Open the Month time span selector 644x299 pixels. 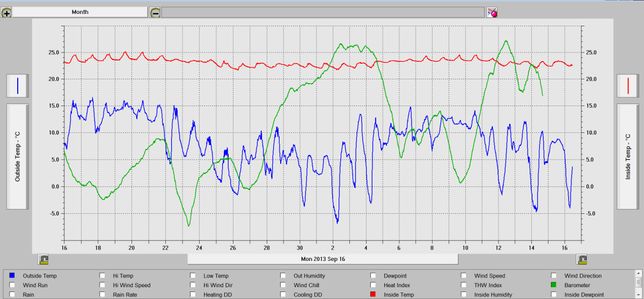click(x=79, y=12)
